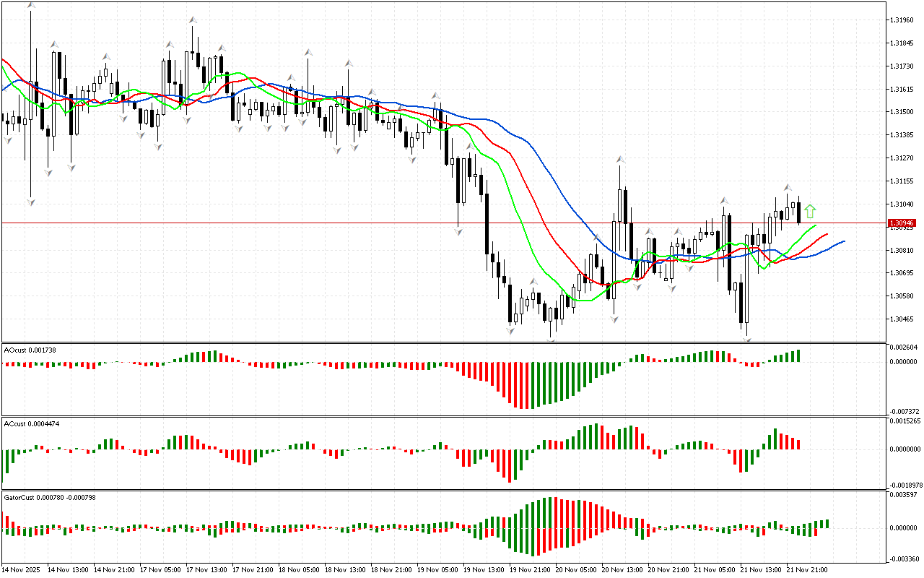Click the fractal arrow above the rightmost candles
This screenshot has width=924, height=578.
pos(788,187)
